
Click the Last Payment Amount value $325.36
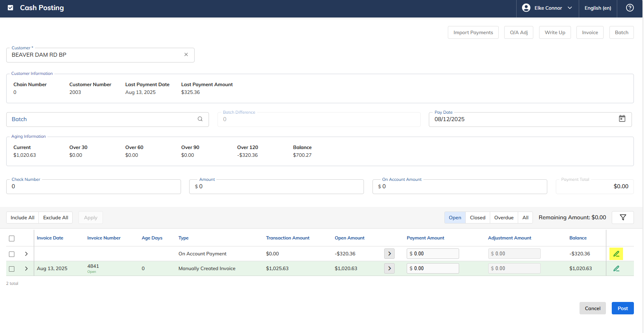click(190, 92)
